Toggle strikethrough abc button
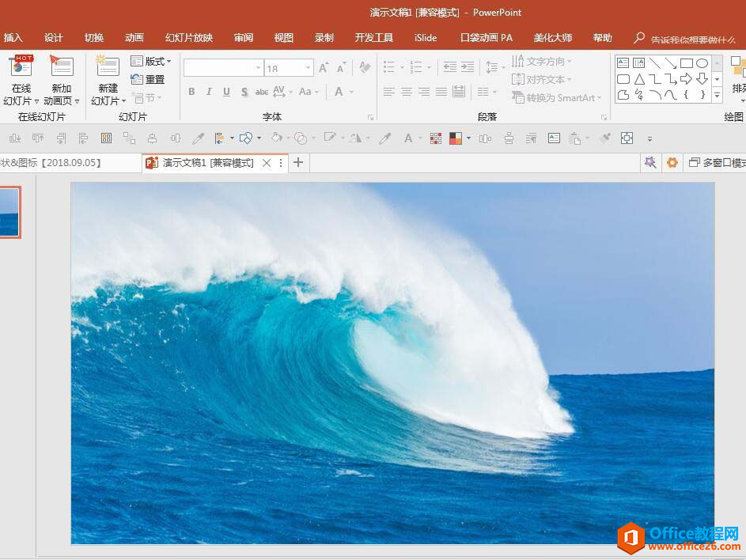 coord(262,92)
